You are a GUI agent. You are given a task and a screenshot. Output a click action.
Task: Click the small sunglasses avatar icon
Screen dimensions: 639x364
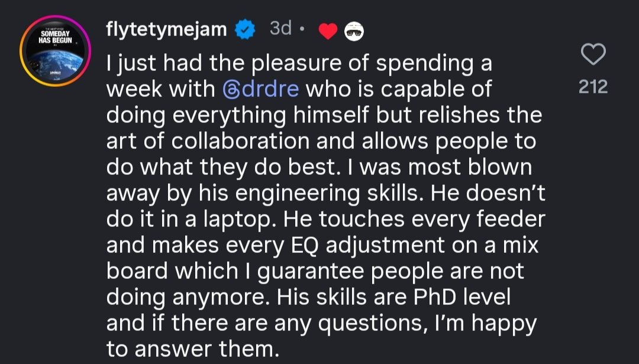354,31
